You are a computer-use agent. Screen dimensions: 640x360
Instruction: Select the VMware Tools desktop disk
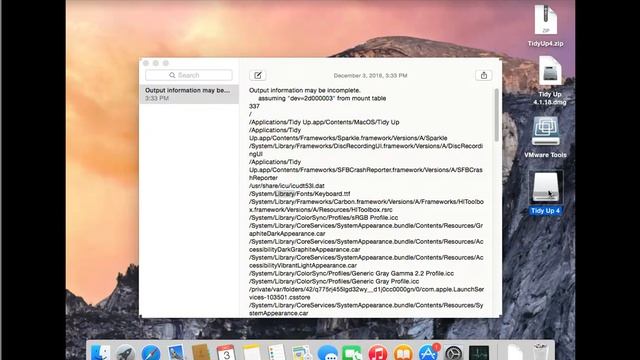tap(545, 138)
